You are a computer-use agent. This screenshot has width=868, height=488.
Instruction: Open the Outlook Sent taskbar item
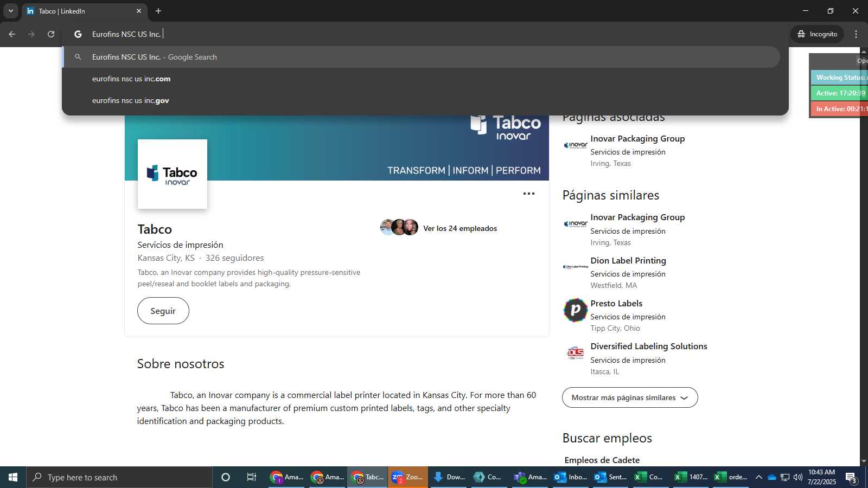[x=611, y=477]
